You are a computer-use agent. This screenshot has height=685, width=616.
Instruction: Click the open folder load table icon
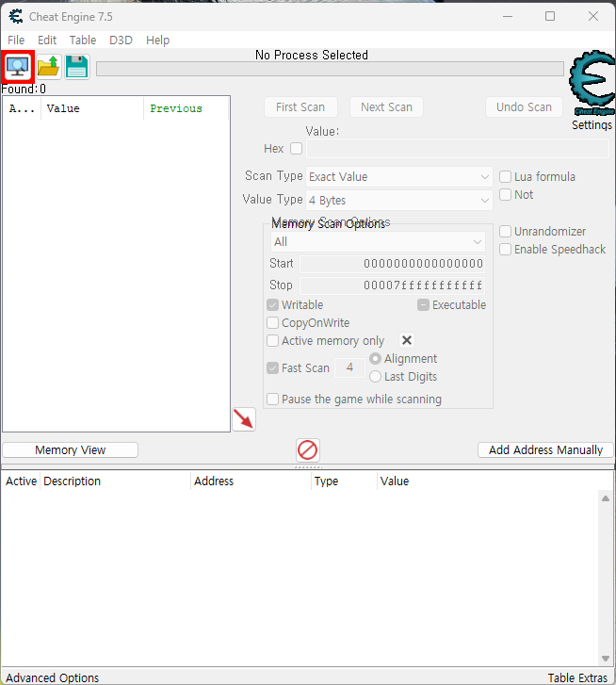pyautogui.click(x=48, y=67)
